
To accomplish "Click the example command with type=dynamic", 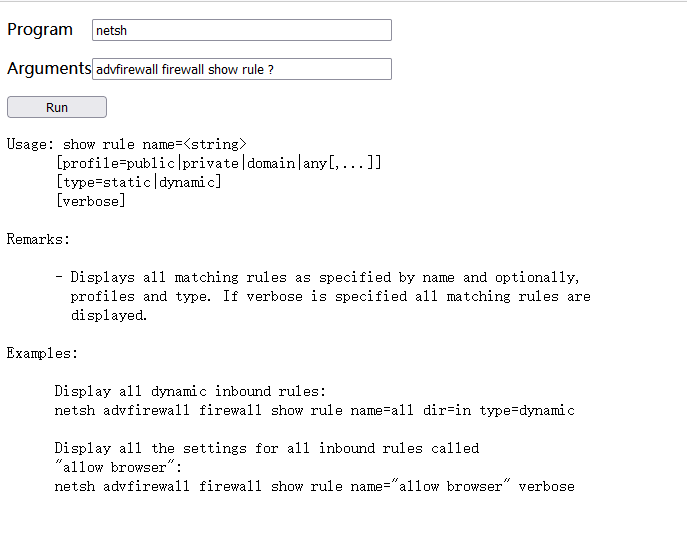I will click(314, 410).
